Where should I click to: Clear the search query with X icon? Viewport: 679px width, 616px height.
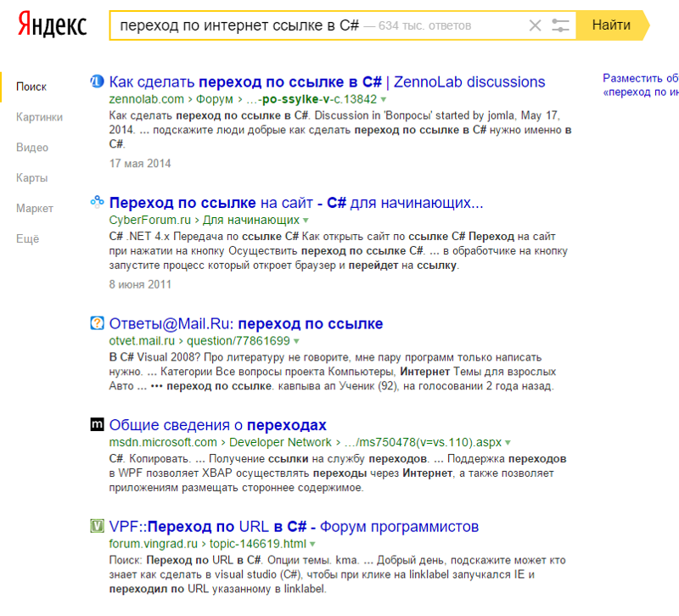(x=536, y=25)
